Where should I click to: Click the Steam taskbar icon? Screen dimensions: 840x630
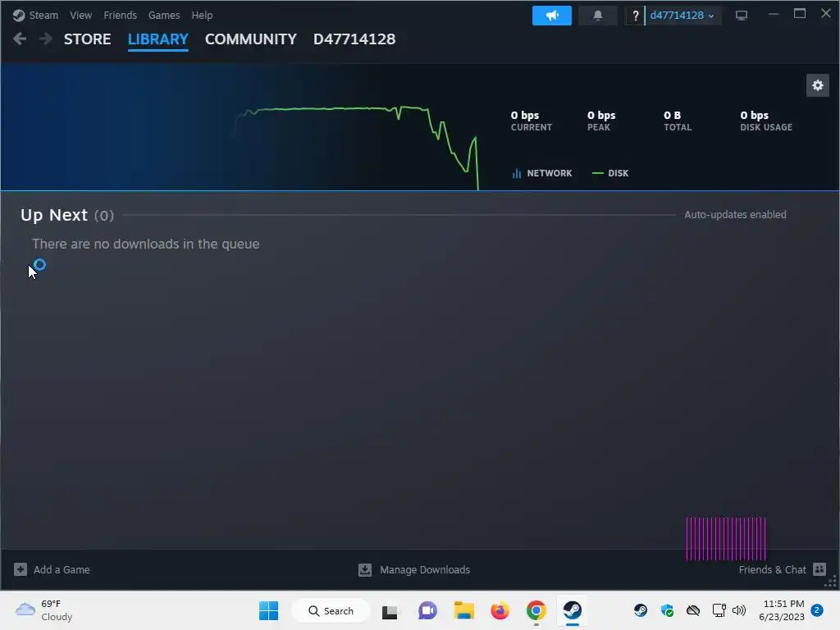[x=572, y=610]
